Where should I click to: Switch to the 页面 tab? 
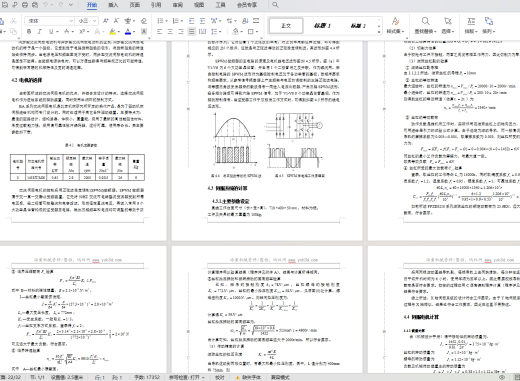click(x=134, y=5)
